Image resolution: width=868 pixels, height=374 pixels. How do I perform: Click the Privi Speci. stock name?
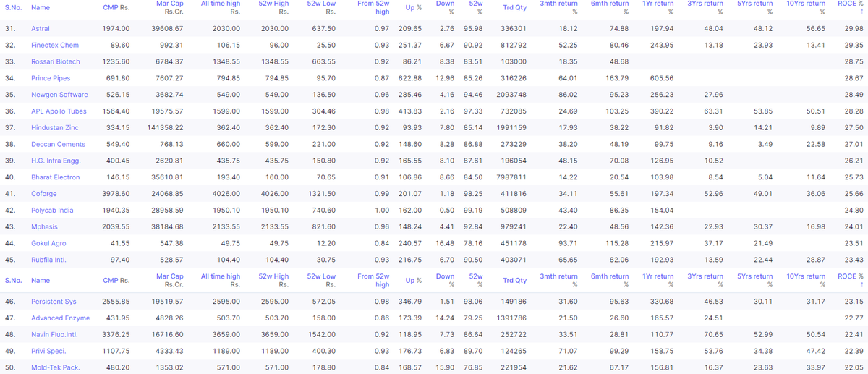pyautogui.click(x=48, y=352)
